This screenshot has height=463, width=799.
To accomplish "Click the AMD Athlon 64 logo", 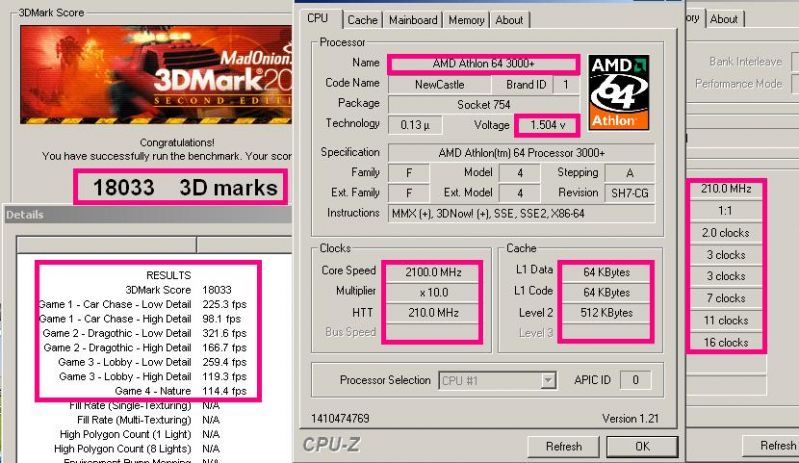I will 619,92.
